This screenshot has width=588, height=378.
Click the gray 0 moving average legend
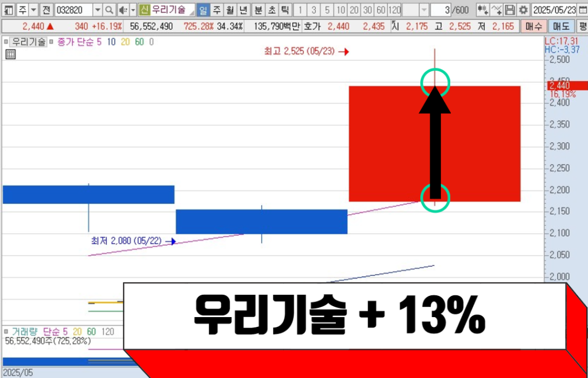[x=151, y=42]
